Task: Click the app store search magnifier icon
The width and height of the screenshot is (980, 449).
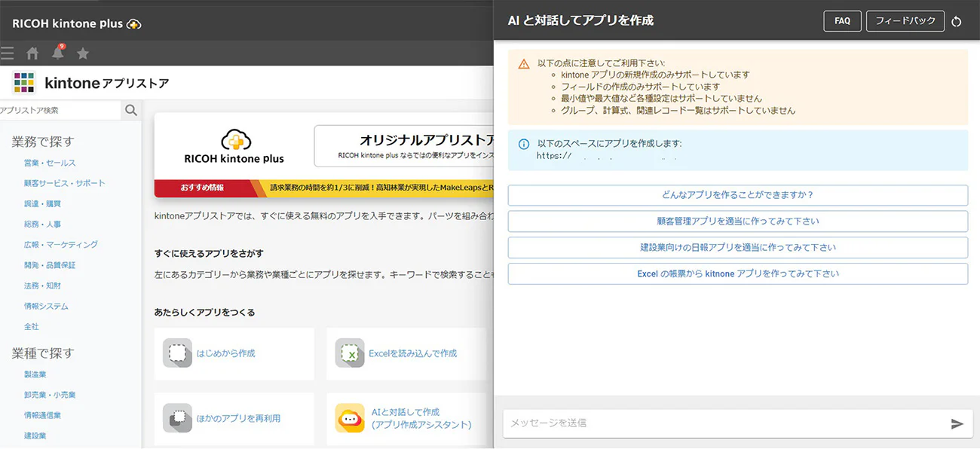Action: [x=131, y=110]
